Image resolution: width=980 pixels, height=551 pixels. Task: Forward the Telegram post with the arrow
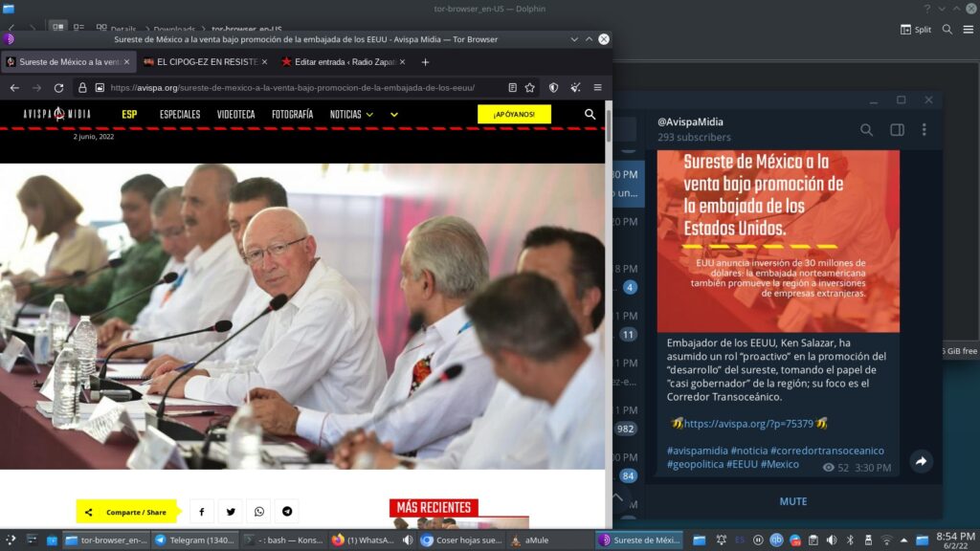click(x=920, y=461)
